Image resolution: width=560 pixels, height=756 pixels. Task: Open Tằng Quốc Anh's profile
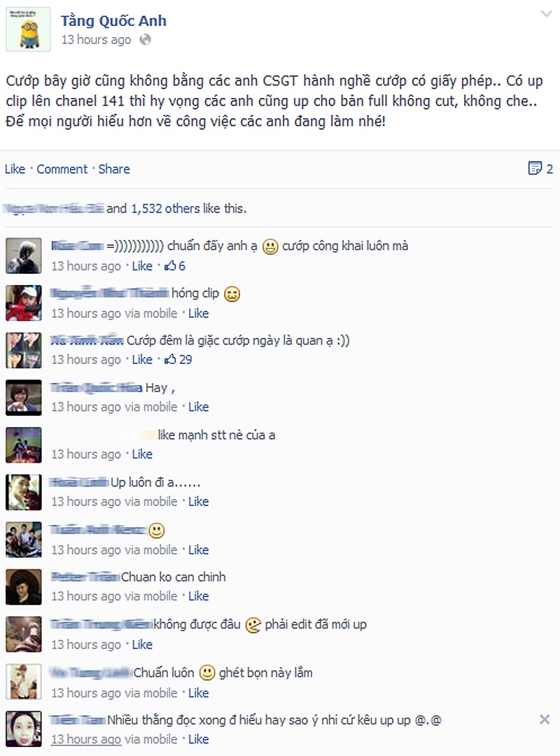113,21
